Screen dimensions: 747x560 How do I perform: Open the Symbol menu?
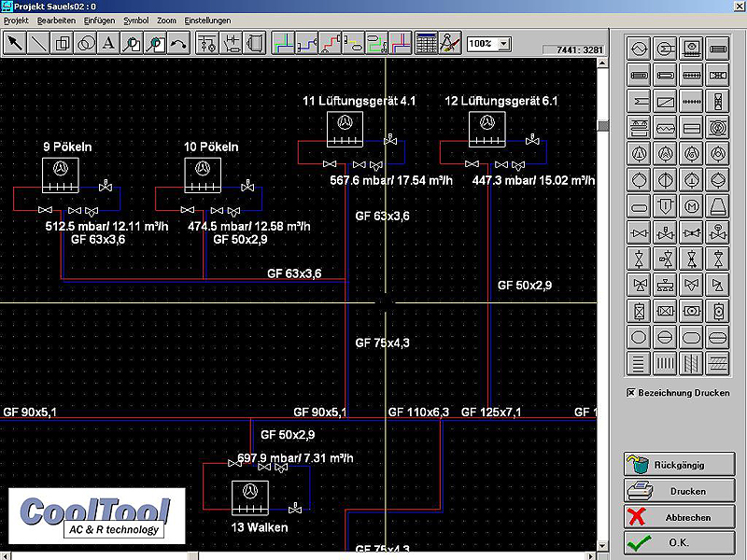point(135,20)
